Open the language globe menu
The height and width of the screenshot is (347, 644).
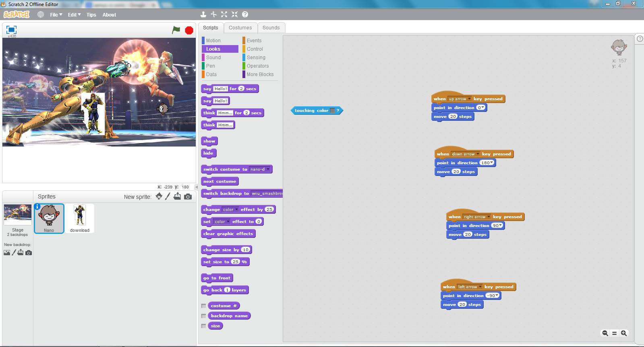click(x=41, y=14)
